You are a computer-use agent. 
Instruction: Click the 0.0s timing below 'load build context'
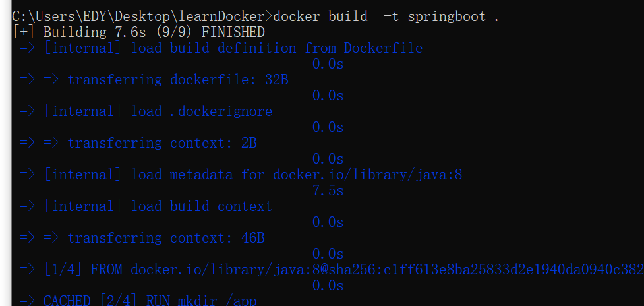point(328,222)
